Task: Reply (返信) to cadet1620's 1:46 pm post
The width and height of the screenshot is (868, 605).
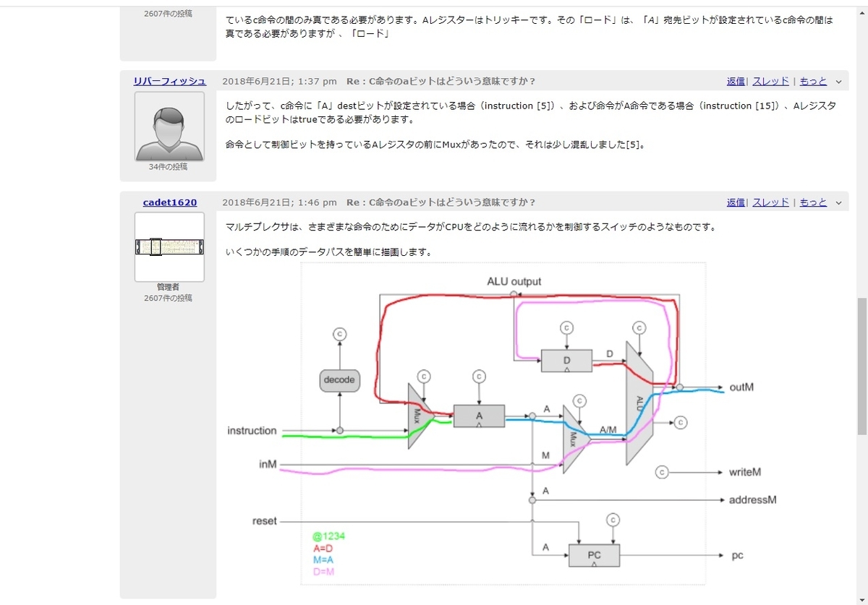Action: pos(736,202)
